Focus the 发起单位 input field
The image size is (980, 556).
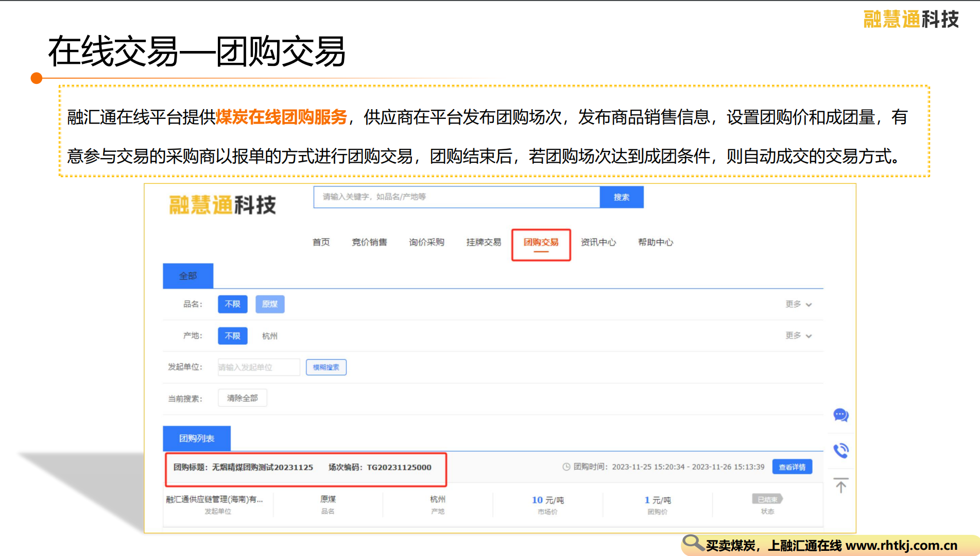pos(259,367)
